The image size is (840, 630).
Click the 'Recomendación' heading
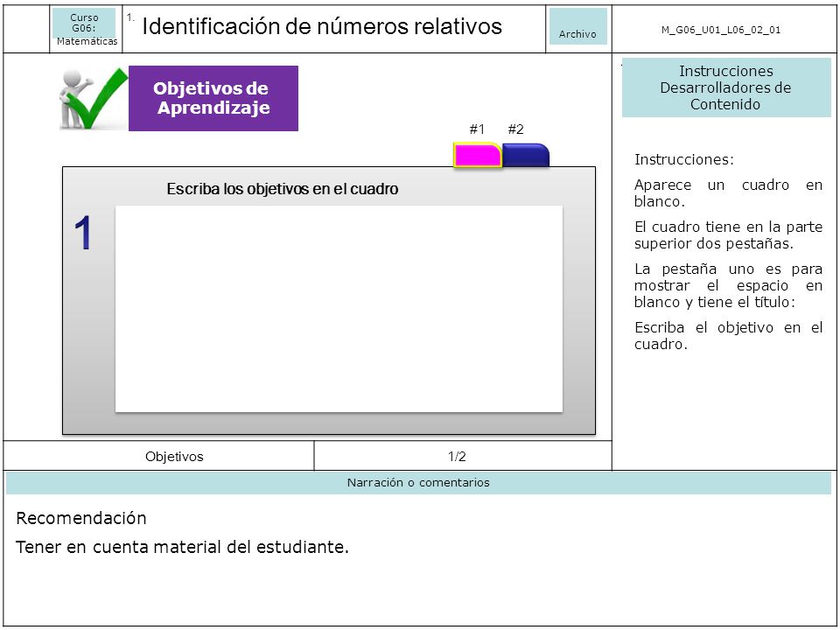click(x=81, y=518)
